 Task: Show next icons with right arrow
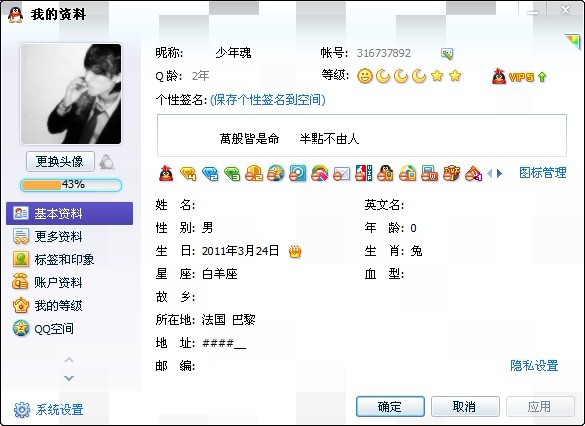coord(500,173)
